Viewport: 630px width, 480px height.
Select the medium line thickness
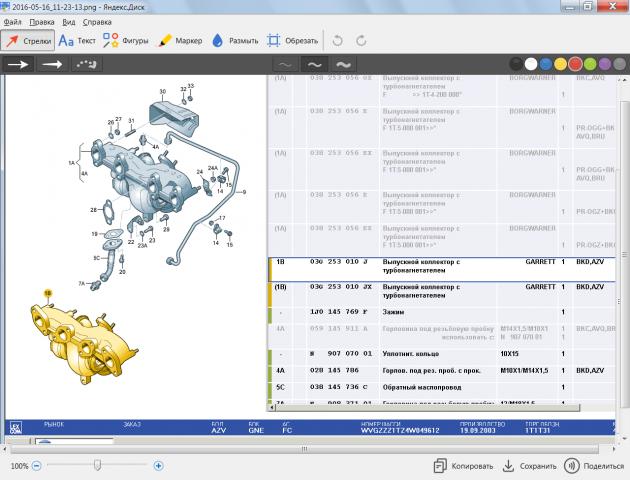tap(314, 64)
